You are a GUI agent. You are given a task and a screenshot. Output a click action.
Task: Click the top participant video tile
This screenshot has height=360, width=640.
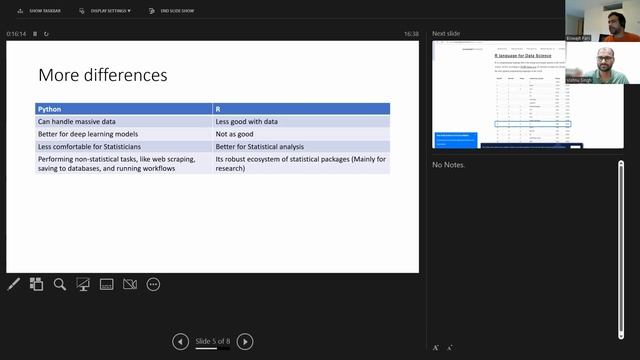(602, 20)
